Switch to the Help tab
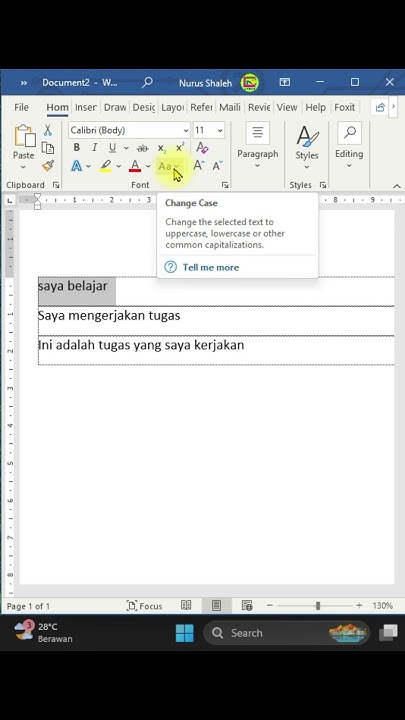 coord(315,107)
